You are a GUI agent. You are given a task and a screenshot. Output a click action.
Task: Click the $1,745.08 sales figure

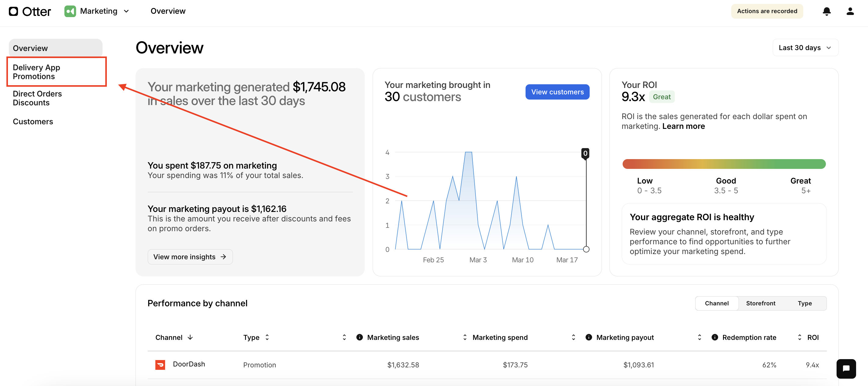pos(319,87)
